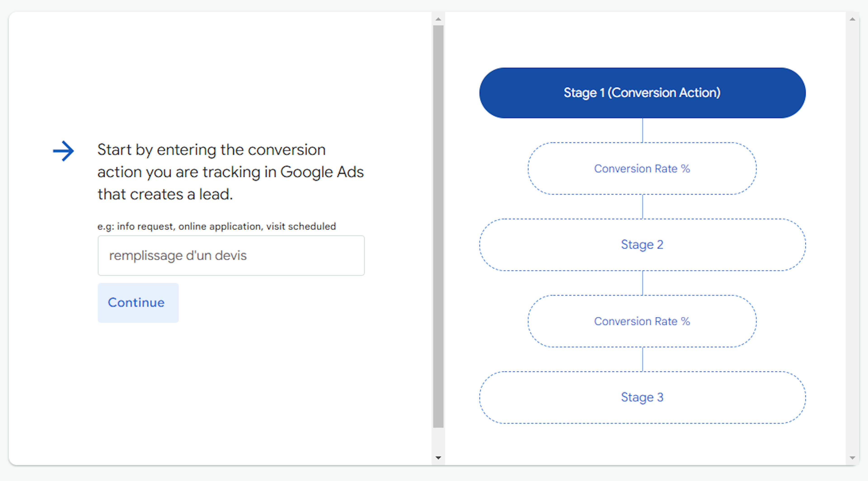Click right panel scrollbar up arrow
Viewport: 868px width, 481px height.
tap(852, 19)
